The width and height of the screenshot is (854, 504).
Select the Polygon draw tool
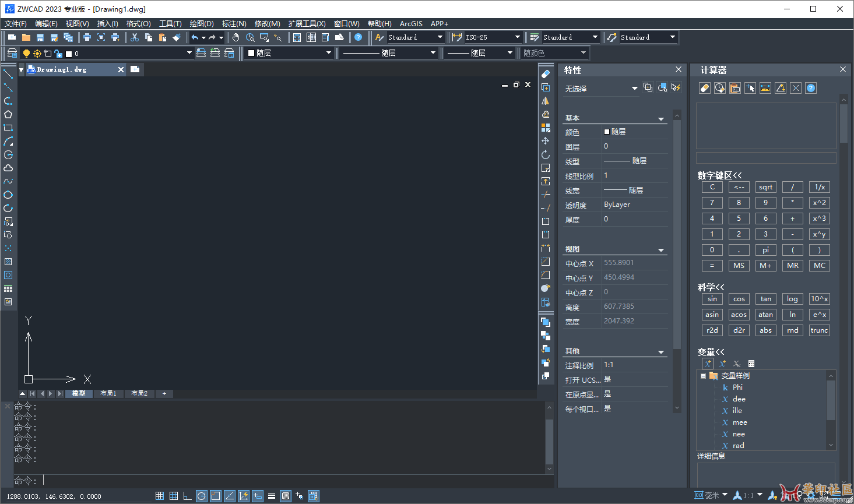pyautogui.click(x=8, y=114)
